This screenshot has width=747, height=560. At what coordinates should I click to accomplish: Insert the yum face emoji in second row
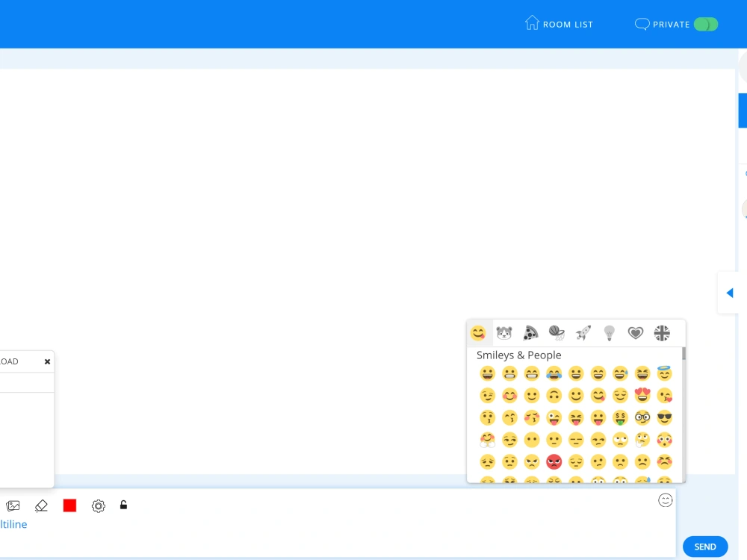598,396
